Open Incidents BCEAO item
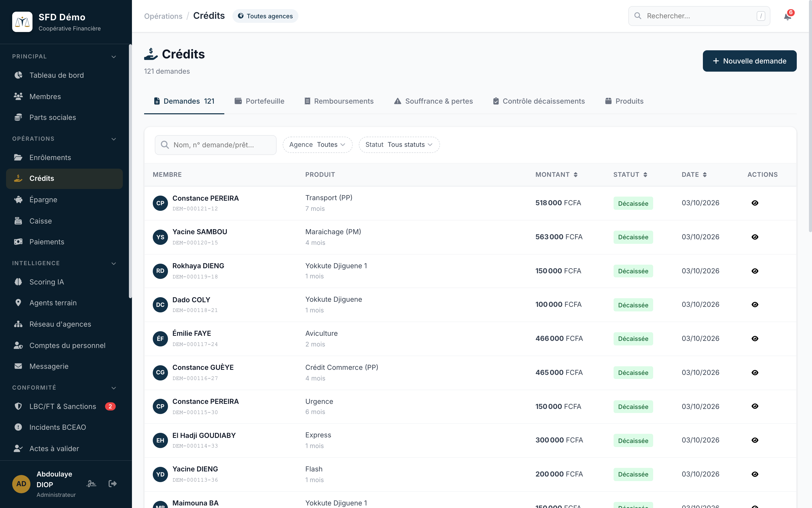812x508 pixels. pos(64,427)
